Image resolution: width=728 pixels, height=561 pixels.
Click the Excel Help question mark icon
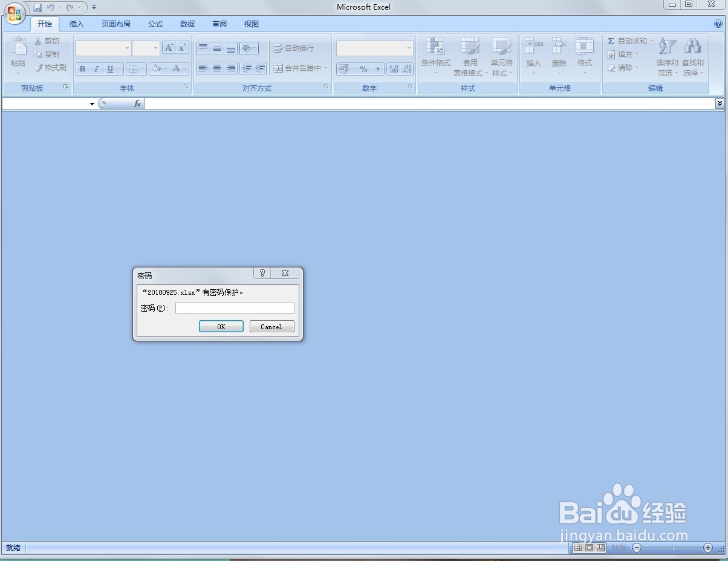coord(718,24)
